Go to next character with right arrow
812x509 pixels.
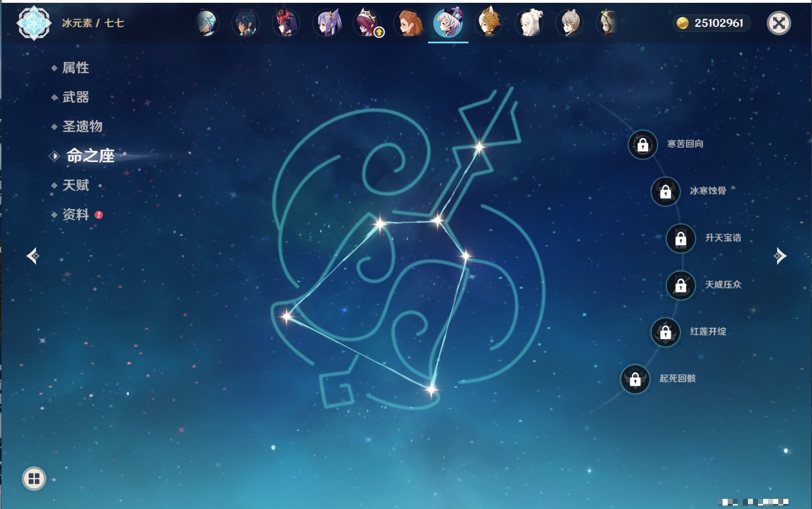point(780,256)
